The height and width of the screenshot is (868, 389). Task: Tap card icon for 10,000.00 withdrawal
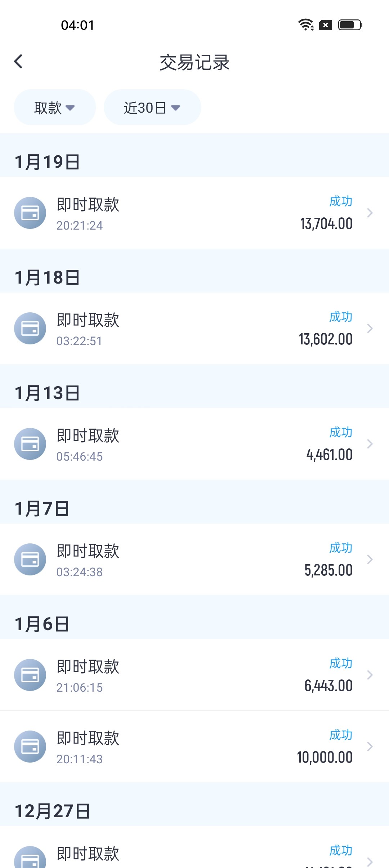pos(30,746)
